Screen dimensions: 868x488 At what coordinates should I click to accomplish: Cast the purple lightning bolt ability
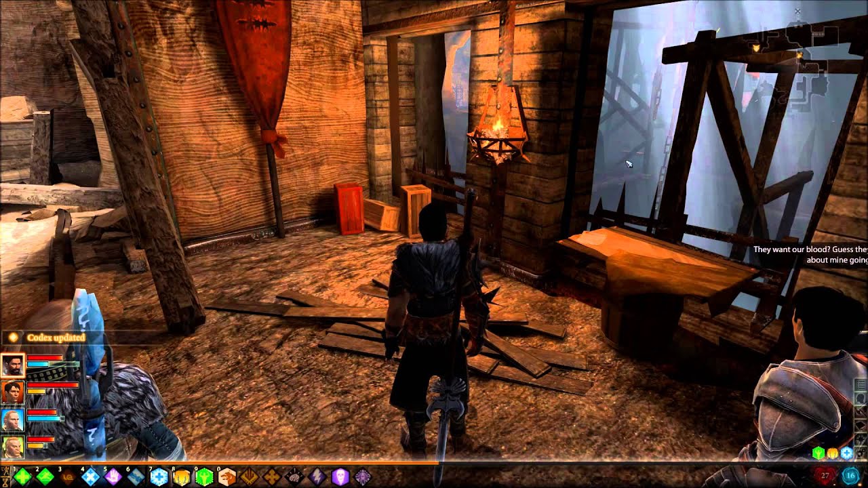317,477
